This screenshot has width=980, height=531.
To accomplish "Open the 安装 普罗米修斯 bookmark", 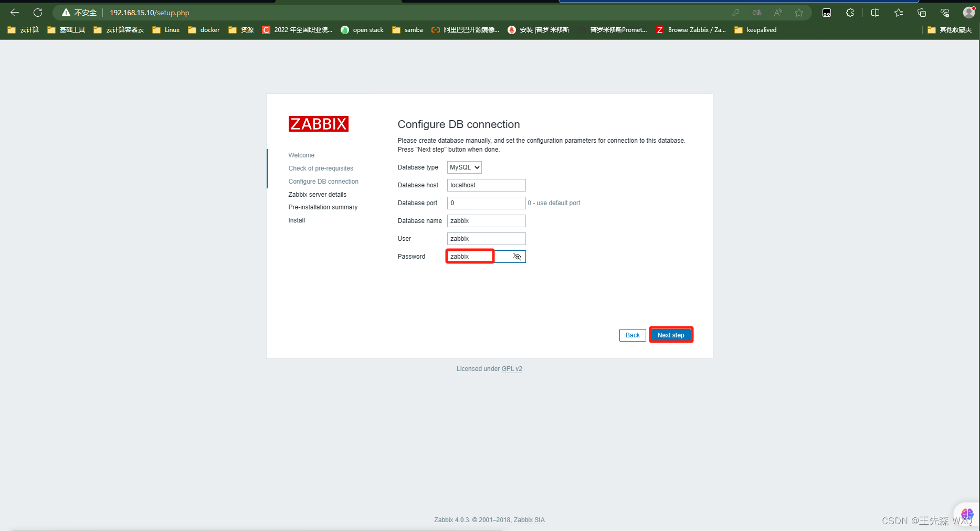I will (x=539, y=30).
